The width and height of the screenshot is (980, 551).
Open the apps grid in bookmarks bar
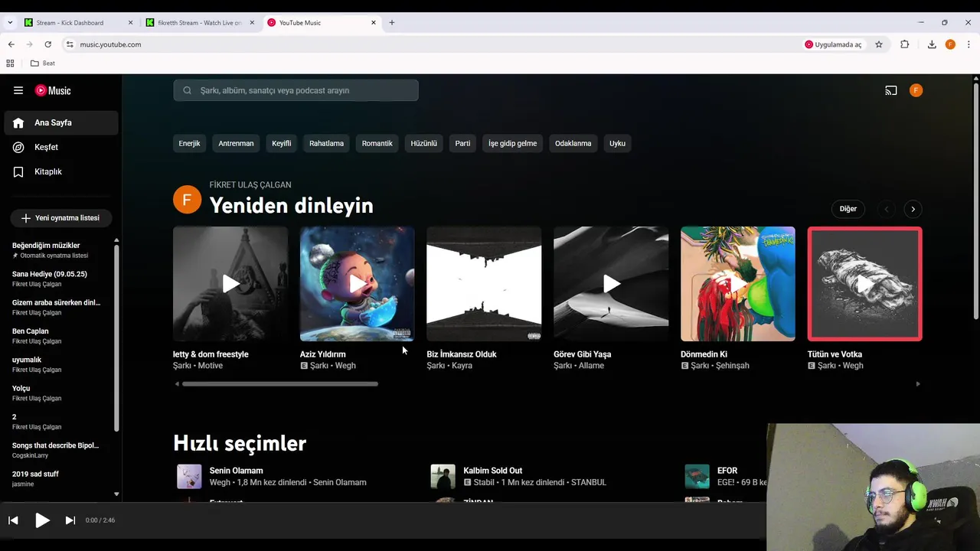tap(11, 64)
